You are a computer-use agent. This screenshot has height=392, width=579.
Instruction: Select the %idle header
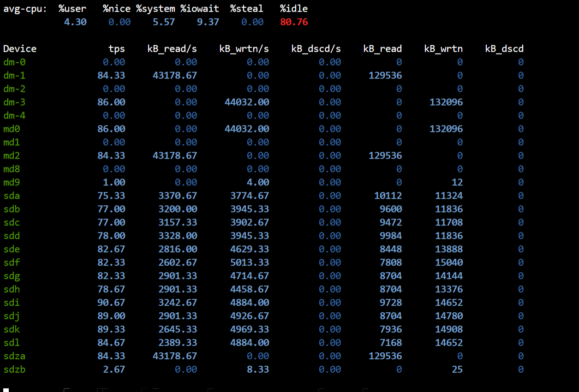[294, 9]
